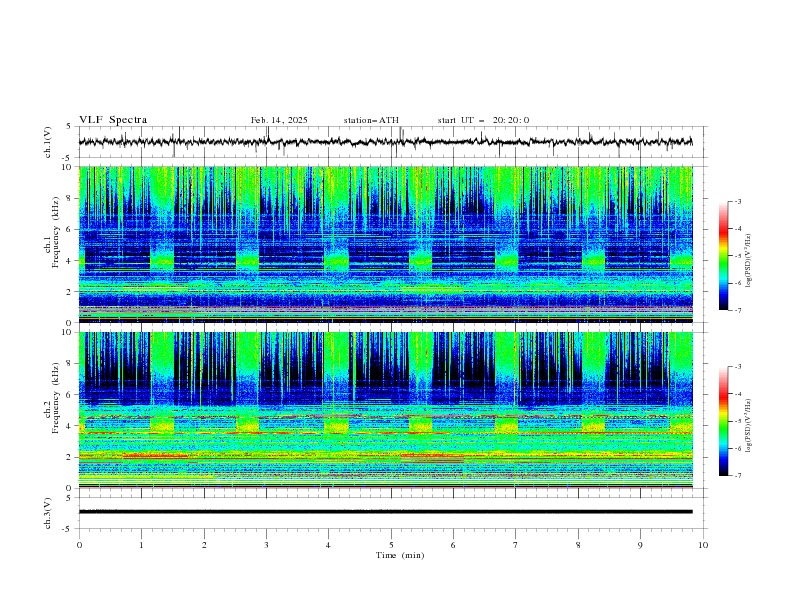Click the "-4" tick on ch.2 color bar
The image size is (792, 612).
(737, 394)
